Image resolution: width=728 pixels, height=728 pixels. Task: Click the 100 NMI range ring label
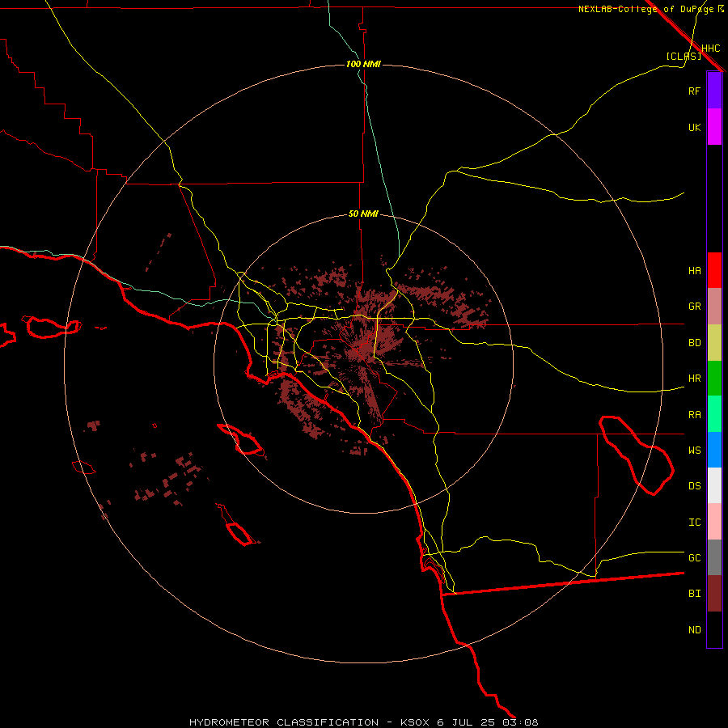coord(363,64)
